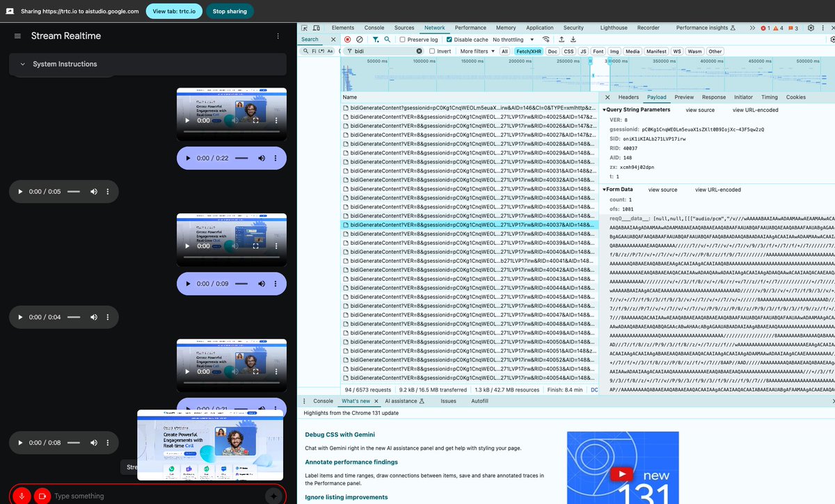
Task: Open the Headers request tab
Action: (628, 97)
